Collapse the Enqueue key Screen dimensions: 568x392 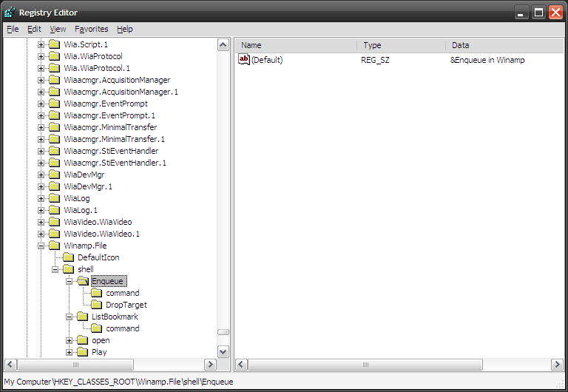point(69,282)
